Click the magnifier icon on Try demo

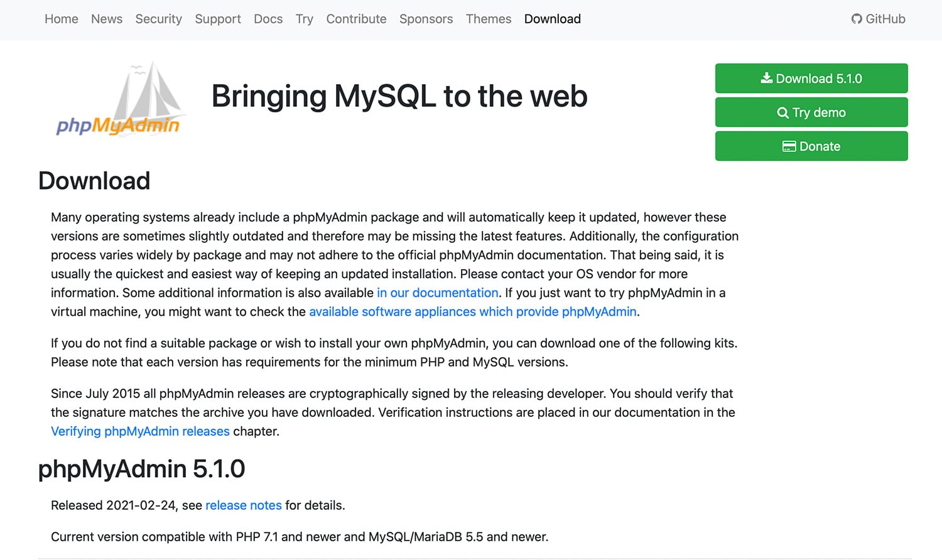coord(783,112)
